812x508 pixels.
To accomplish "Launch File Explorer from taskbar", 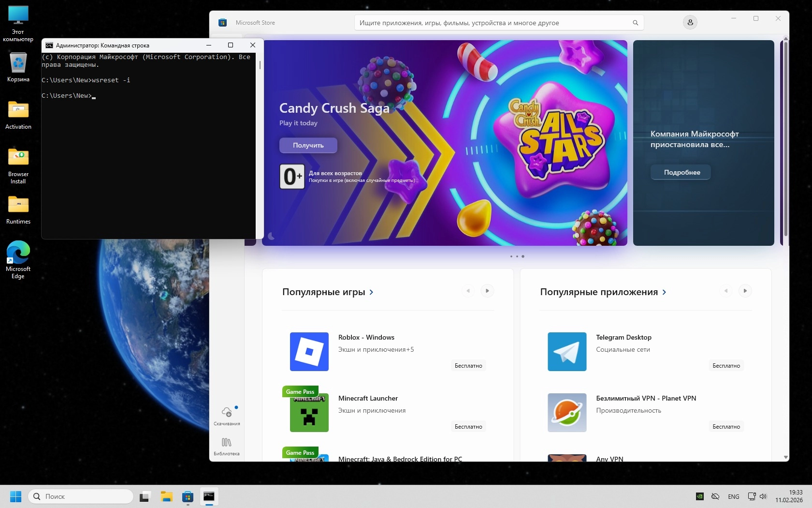I will coord(166,496).
